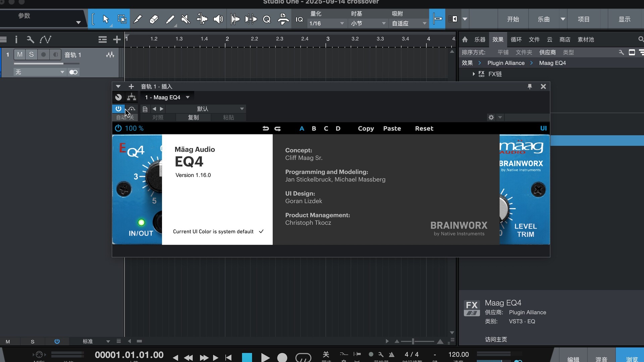Click the plugin undo arrow
Image resolution: width=644 pixels, height=362 pixels.
click(x=266, y=128)
